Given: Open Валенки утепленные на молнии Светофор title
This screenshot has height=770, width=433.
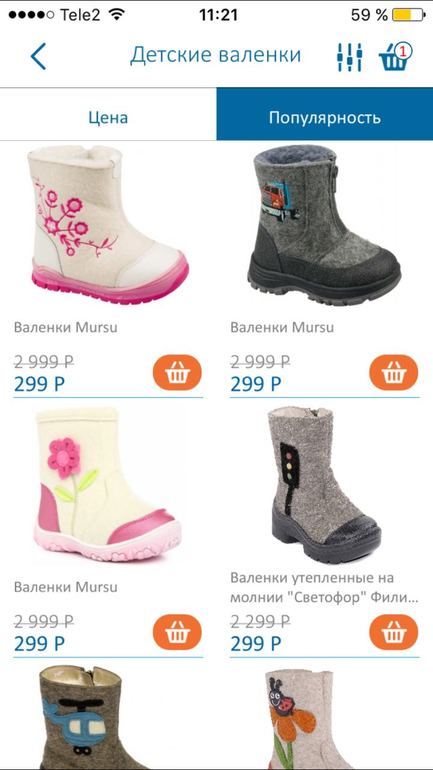Looking at the screenshot, I should [325, 588].
